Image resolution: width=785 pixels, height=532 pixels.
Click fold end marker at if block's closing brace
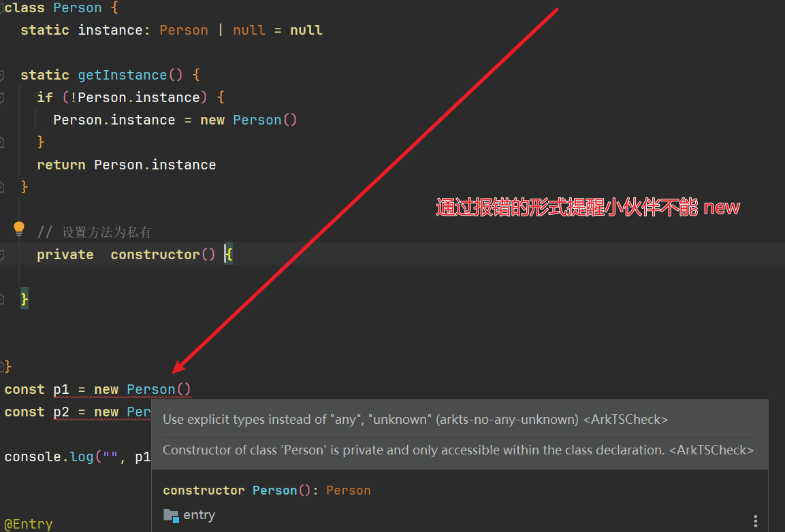pos(2,142)
